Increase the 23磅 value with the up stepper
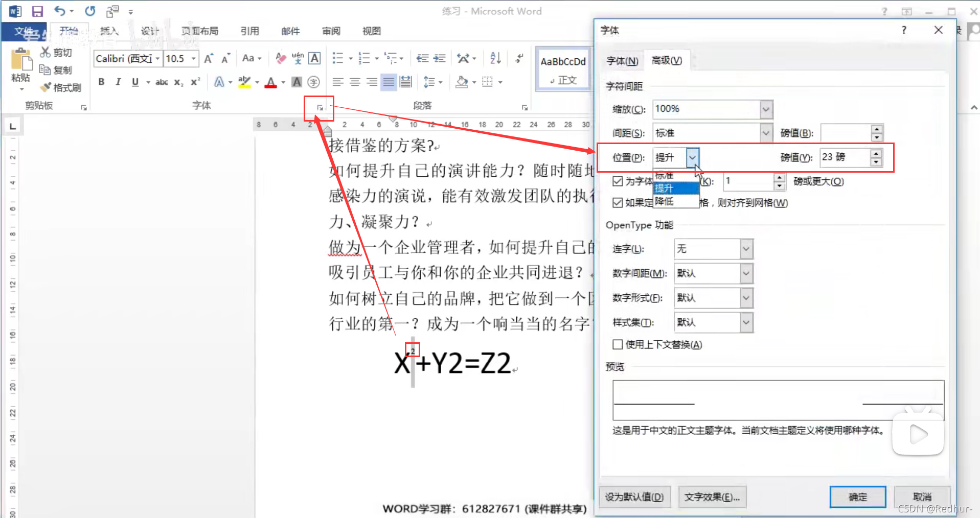The height and width of the screenshot is (518, 980). 876,154
